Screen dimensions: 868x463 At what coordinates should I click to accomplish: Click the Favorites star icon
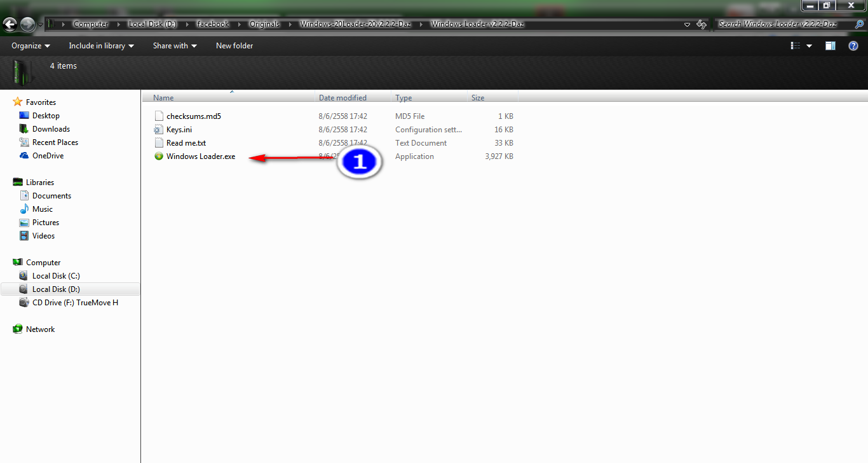[x=17, y=102]
